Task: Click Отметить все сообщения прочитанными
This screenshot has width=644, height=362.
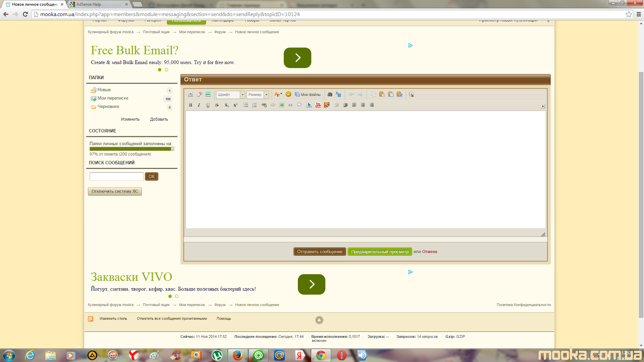Action: 172,319
